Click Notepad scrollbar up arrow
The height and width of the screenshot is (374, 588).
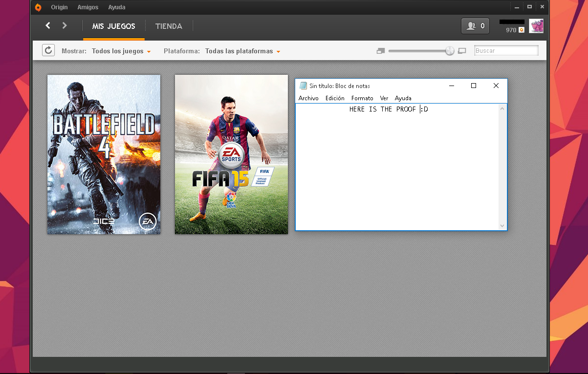point(502,109)
